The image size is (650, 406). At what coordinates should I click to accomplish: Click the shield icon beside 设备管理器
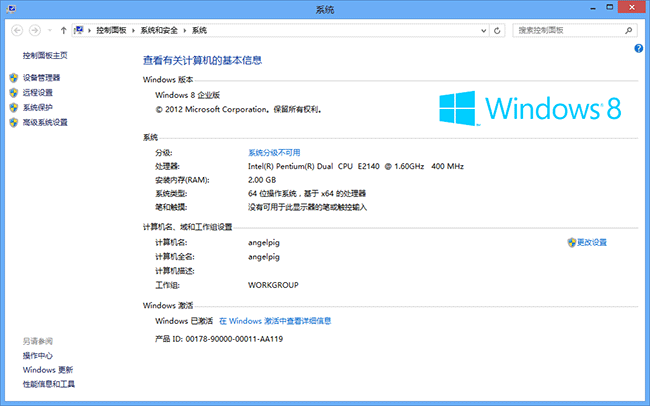[x=14, y=78]
